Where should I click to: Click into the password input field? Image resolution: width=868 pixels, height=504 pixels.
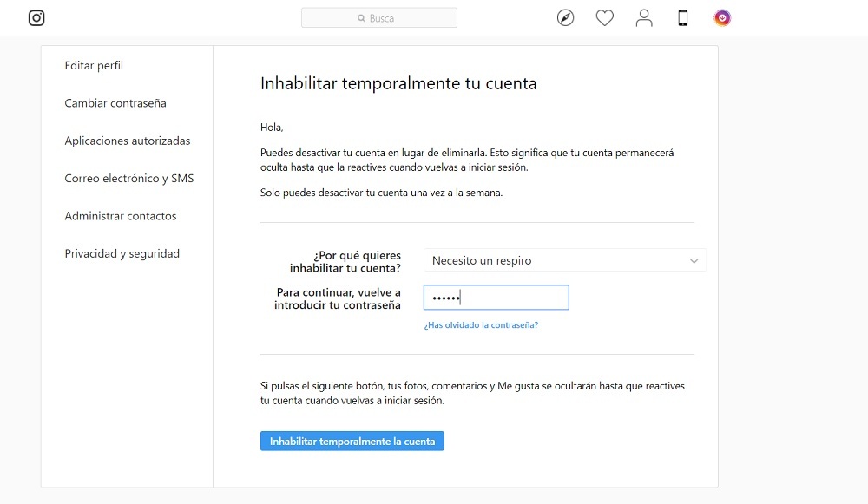coord(496,297)
